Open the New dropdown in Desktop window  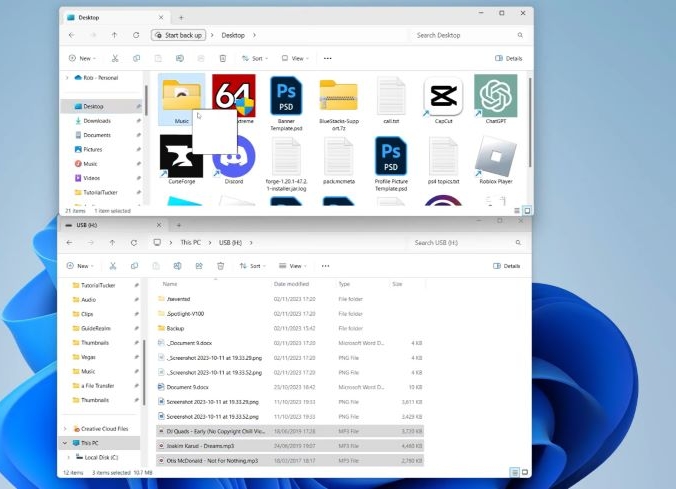(x=82, y=58)
